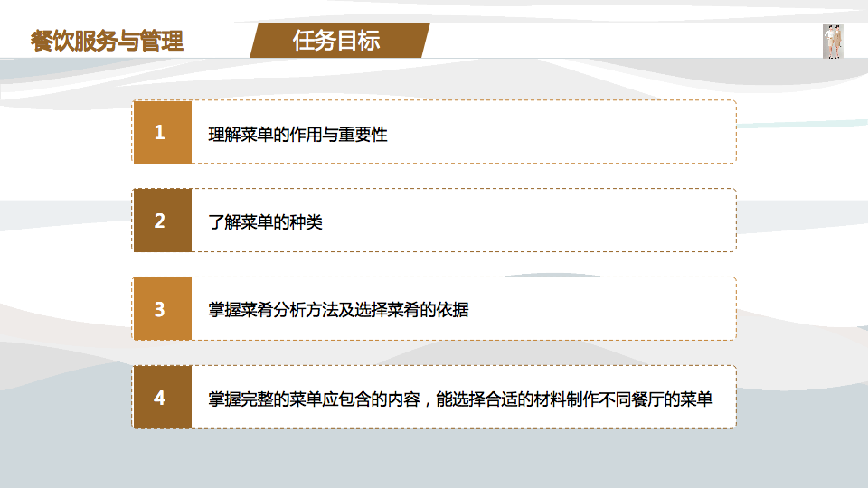Select the text 了解菜单的种类
The width and height of the screenshot is (868, 488).
265,222
